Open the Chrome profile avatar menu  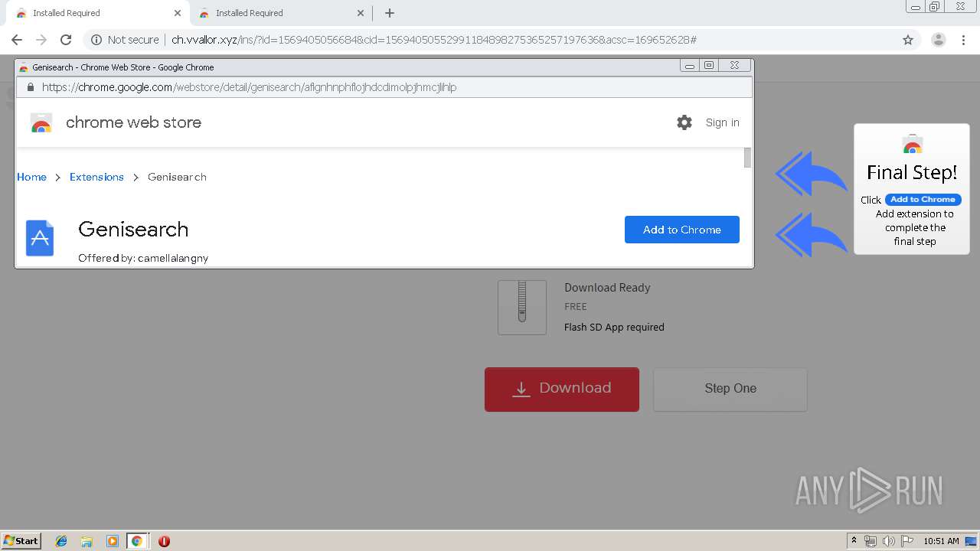point(938,40)
